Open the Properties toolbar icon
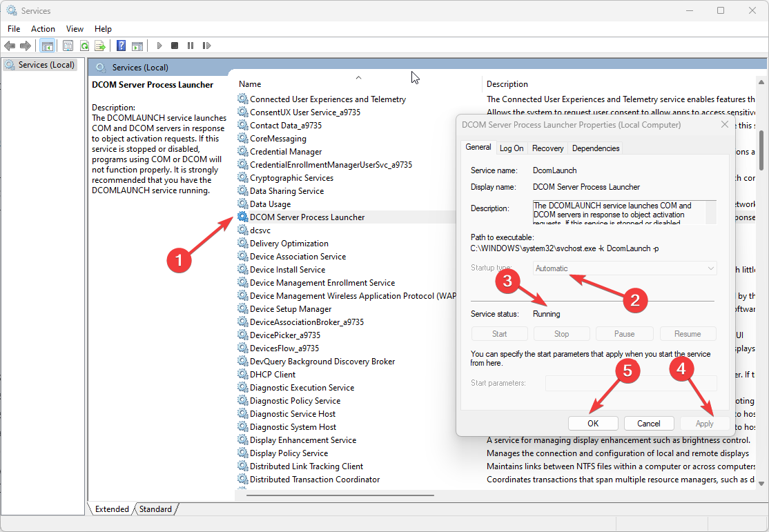 pos(68,46)
